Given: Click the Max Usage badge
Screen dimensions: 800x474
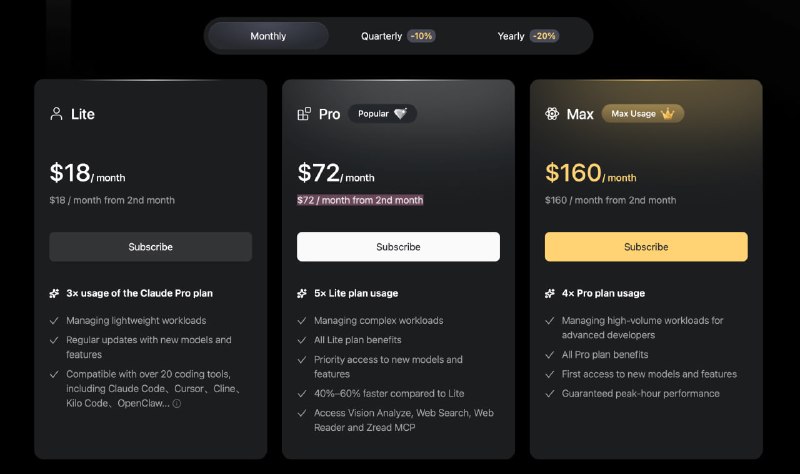Looking at the screenshot, I should click(642, 114).
